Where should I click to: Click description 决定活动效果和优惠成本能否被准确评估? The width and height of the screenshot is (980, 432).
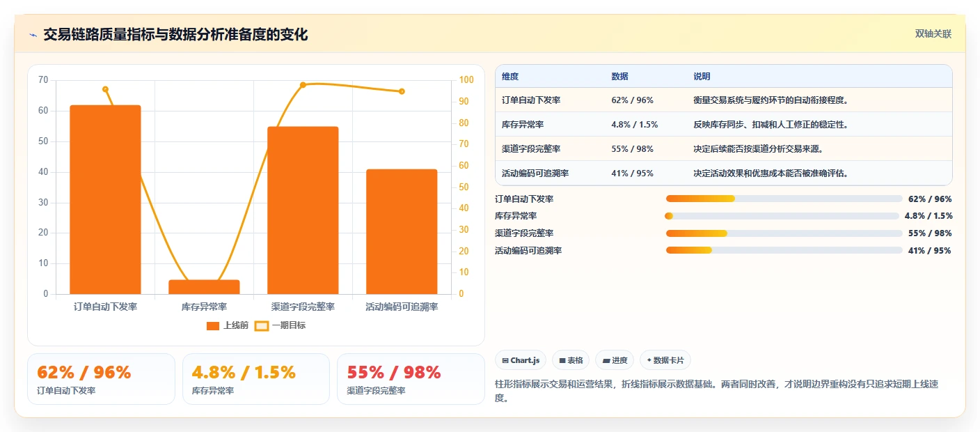770,173
